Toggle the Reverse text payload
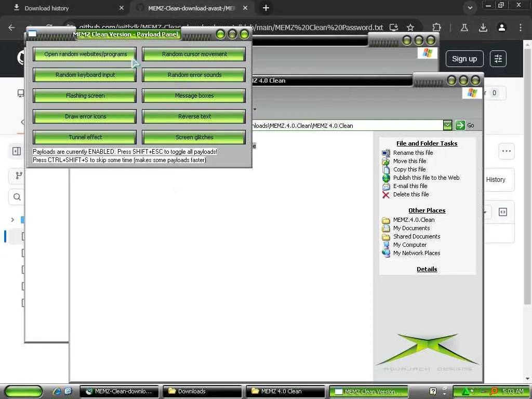 (194, 116)
